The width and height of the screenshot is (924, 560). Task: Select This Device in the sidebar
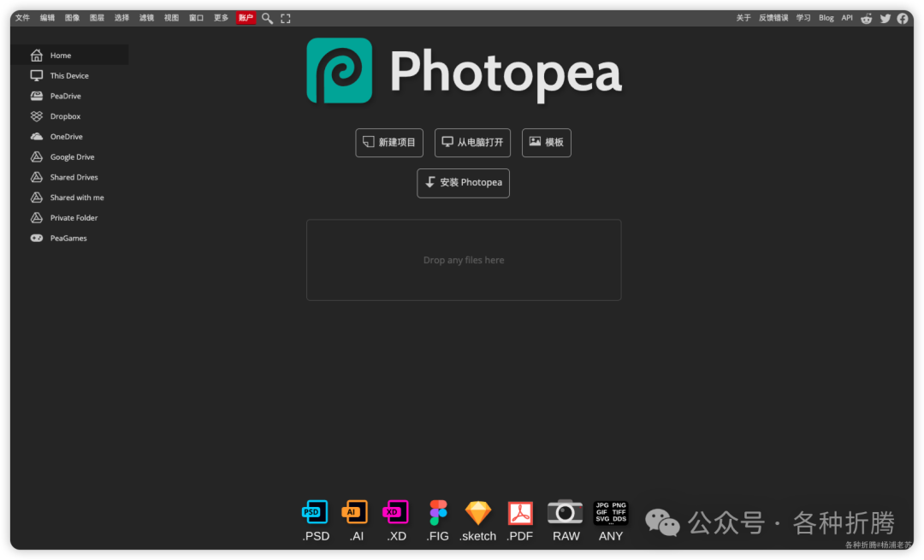[69, 75]
